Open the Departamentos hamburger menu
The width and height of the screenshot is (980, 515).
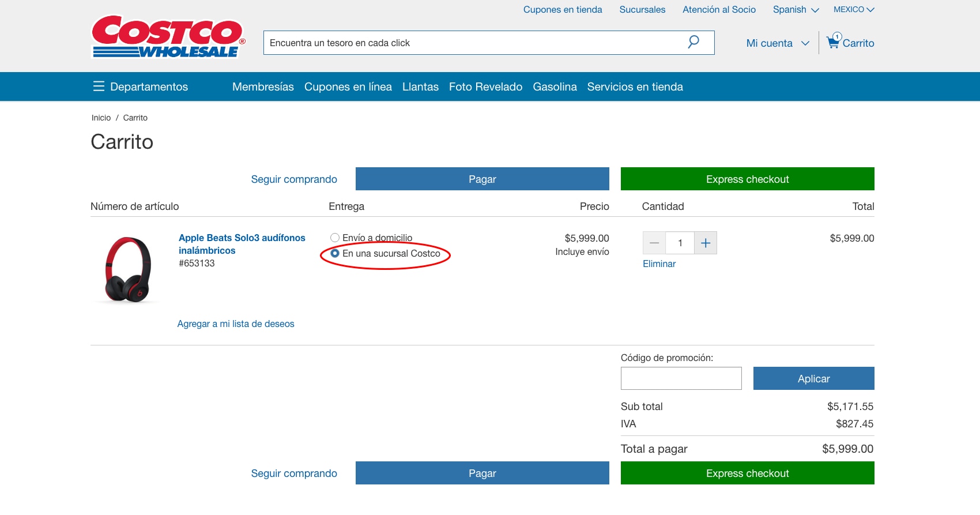(x=141, y=87)
